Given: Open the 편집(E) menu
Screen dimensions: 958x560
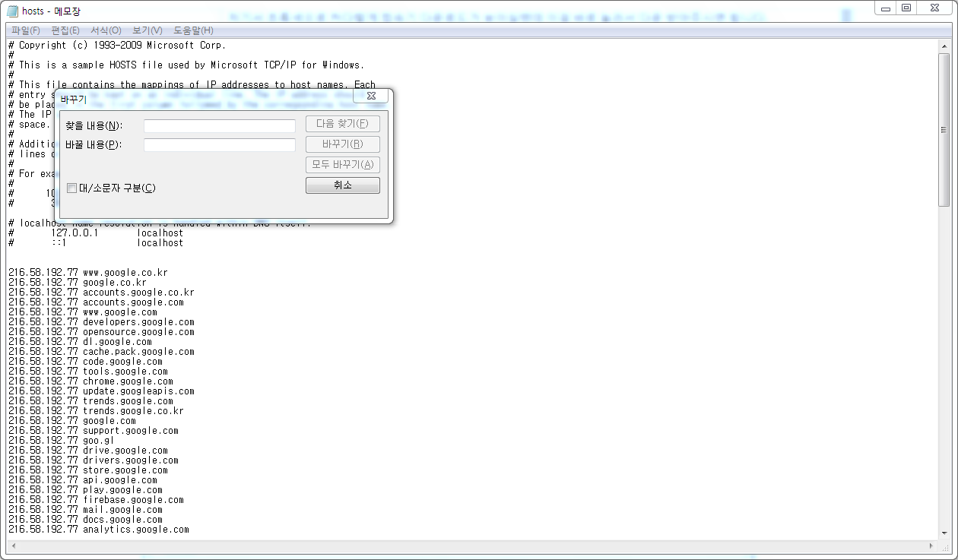Looking at the screenshot, I should (65, 30).
